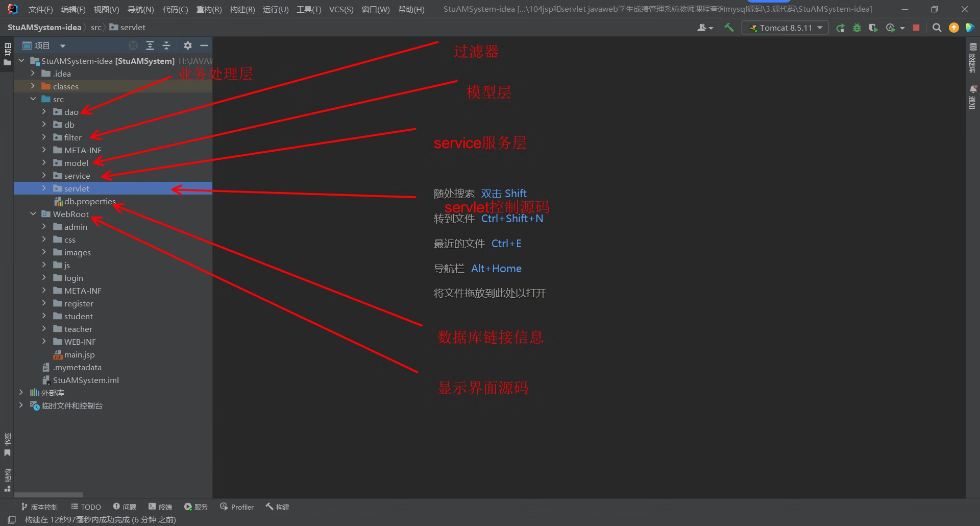The height and width of the screenshot is (526, 980).
Task: Toggle the Profiler tool window
Action: (x=237, y=507)
